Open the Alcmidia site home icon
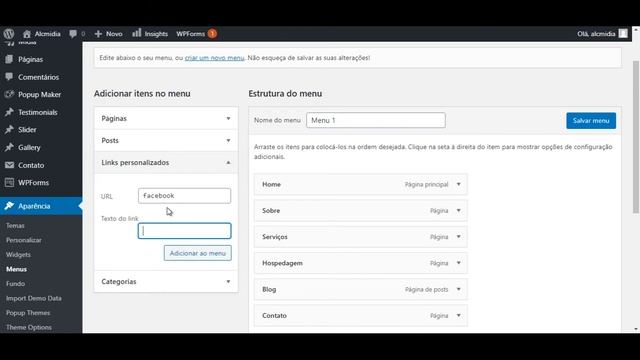This screenshot has width=640, height=360. point(27,34)
